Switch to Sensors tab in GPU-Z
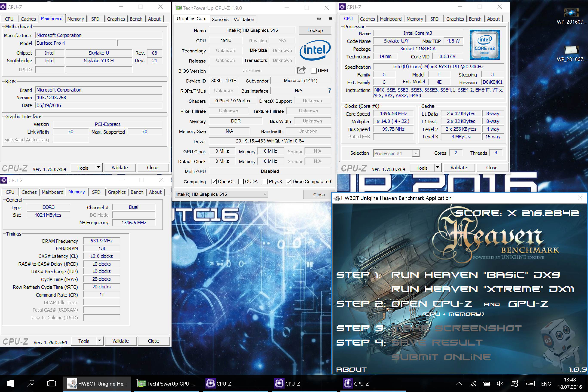588x392 pixels. pyautogui.click(x=220, y=19)
